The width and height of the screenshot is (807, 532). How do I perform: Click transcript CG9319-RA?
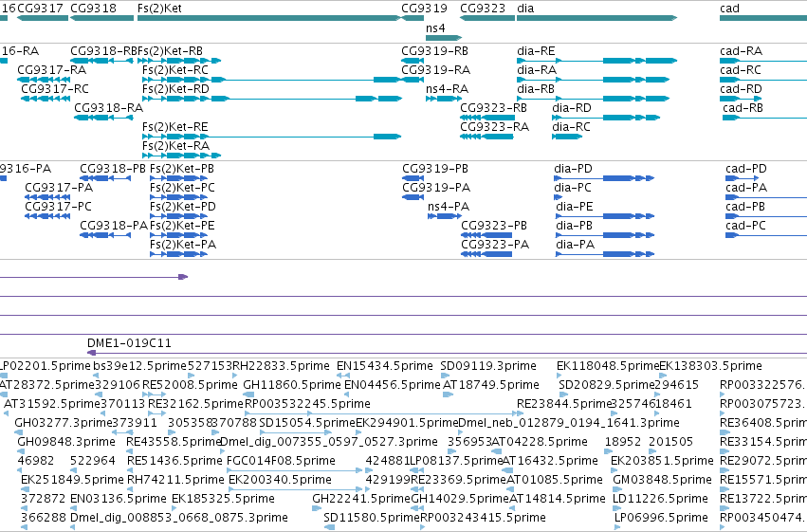coord(436,70)
